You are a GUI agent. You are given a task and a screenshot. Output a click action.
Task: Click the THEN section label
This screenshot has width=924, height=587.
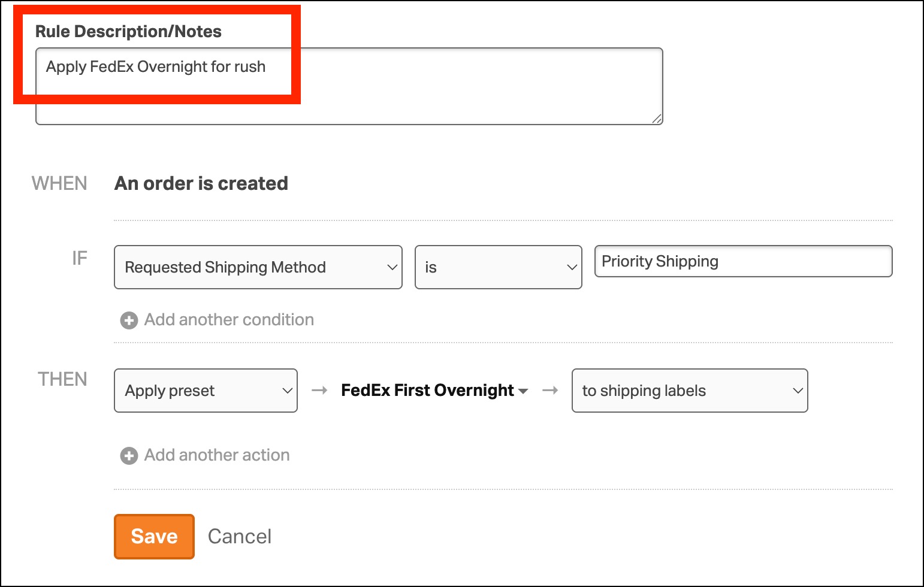click(62, 379)
